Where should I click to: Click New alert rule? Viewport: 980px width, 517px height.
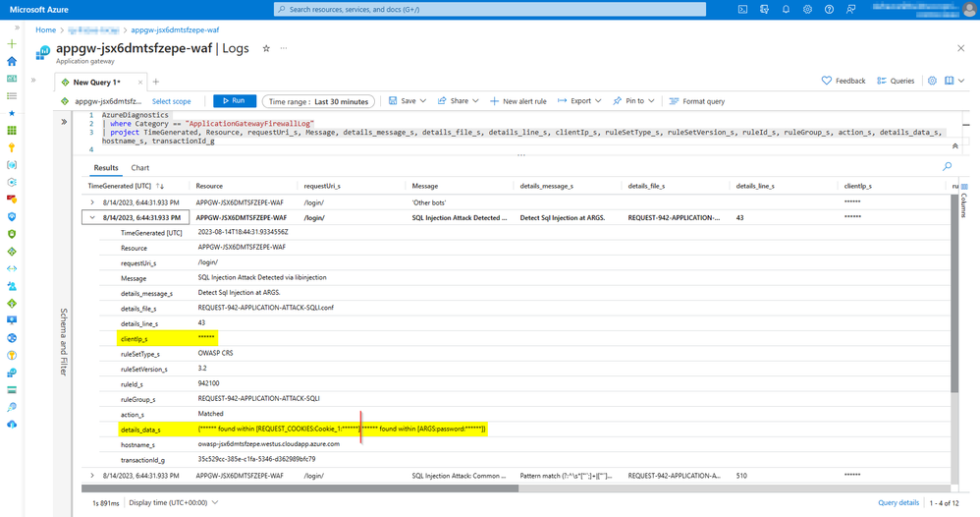click(518, 101)
